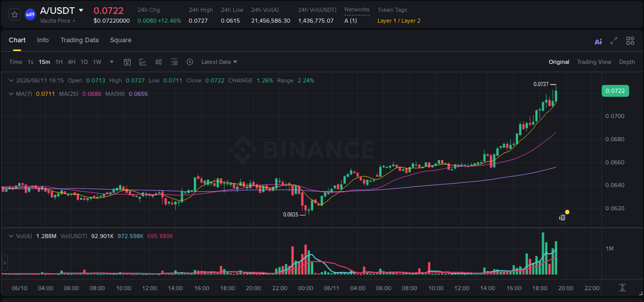Collapse the OHLC data row chevron

pyautogui.click(x=11, y=80)
